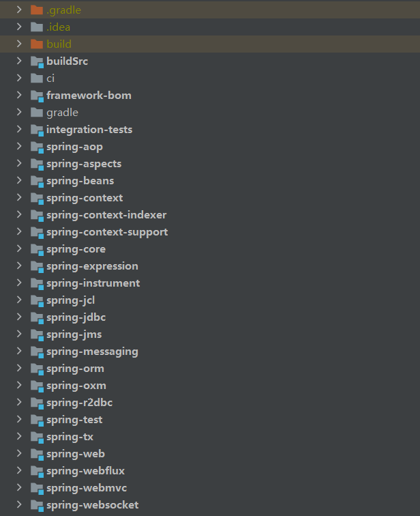Select the spring-messaging module label

pyautogui.click(x=92, y=352)
